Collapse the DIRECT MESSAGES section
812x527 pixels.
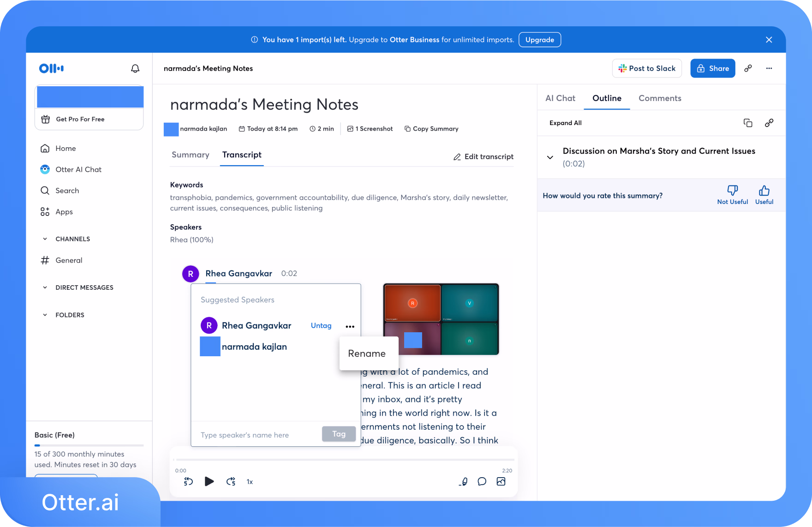(x=45, y=287)
